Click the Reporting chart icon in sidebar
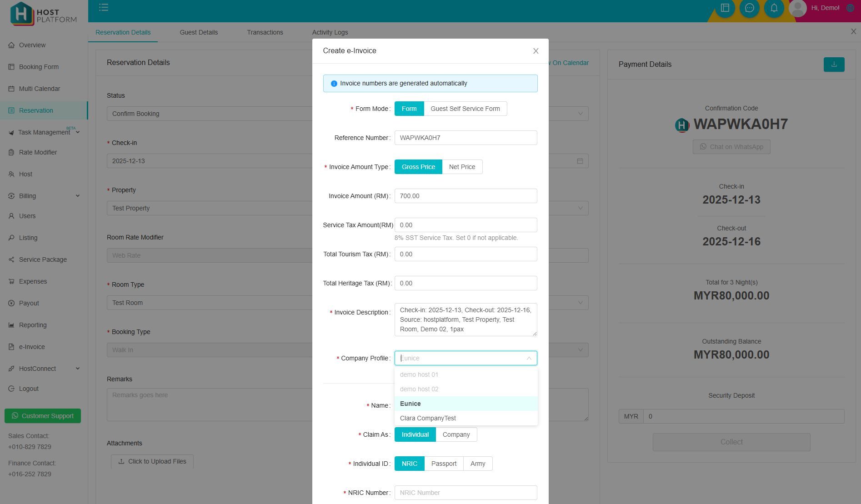This screenshot has width=861, height=504. tap(11, 325)
